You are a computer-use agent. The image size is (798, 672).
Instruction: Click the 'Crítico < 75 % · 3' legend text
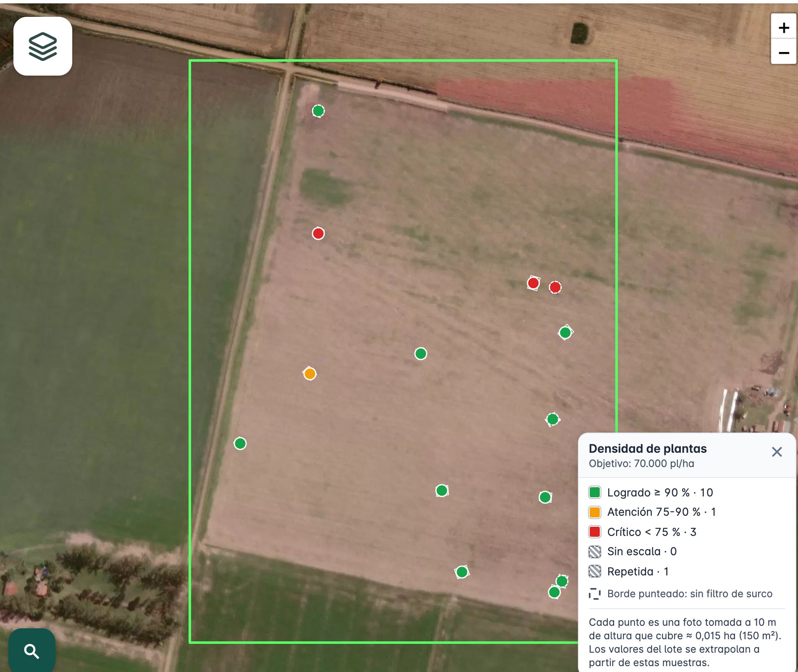click(652, 532)
